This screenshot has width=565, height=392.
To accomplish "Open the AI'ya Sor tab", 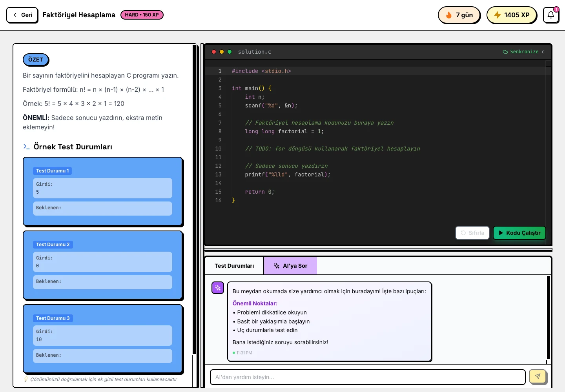I will (290, 266).
